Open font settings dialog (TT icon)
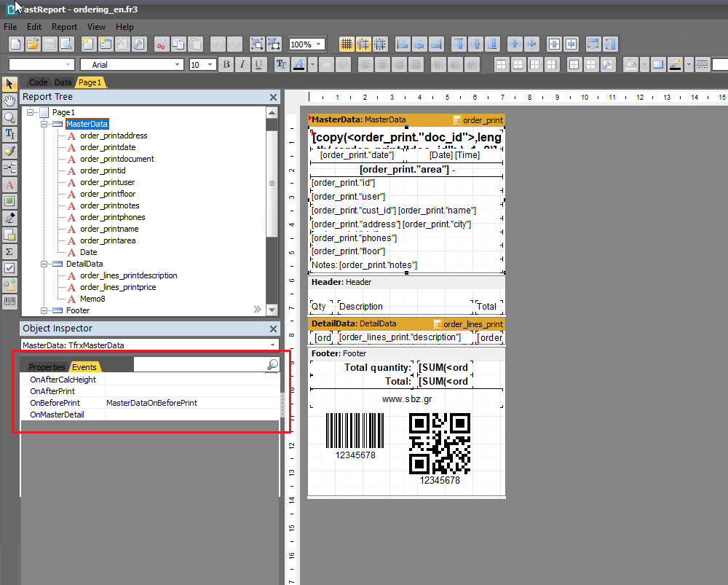The height and width of the screenshot is (585, 728). point(281,65)
